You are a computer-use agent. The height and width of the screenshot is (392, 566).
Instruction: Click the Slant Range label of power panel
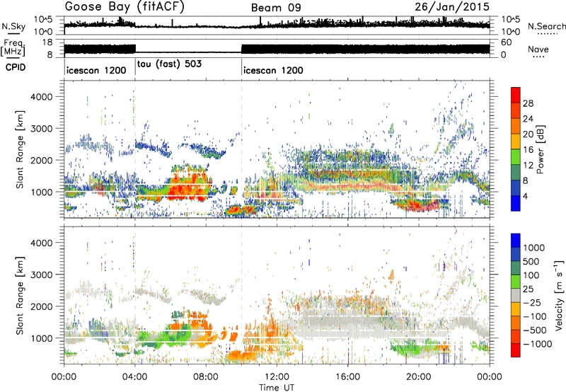point(20,149)
